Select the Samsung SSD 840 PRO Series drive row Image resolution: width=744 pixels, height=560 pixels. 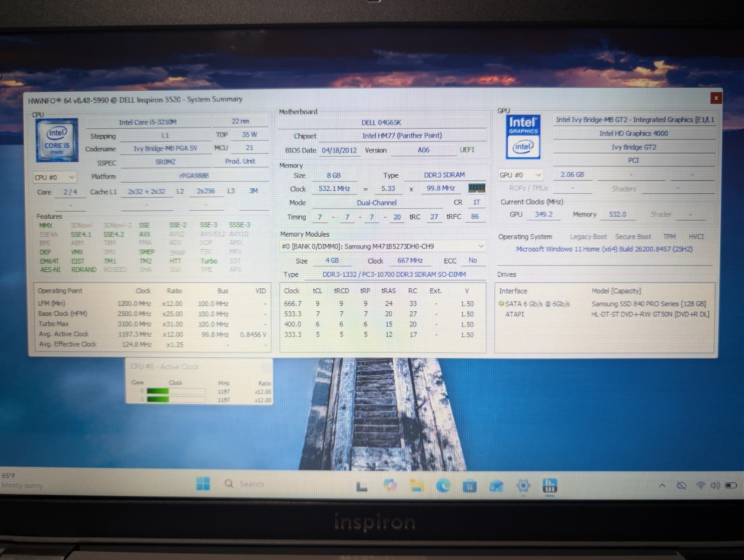click(604, 304)
